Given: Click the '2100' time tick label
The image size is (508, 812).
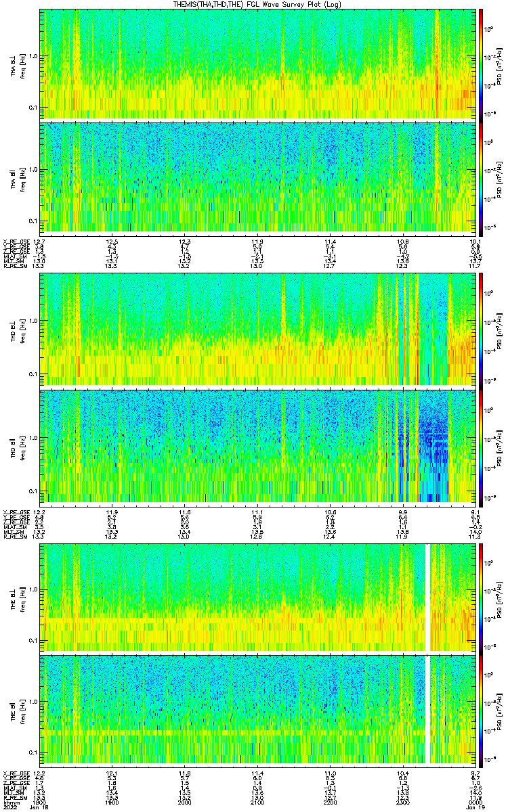Looking at the screenshot, I should click(257, 803).
